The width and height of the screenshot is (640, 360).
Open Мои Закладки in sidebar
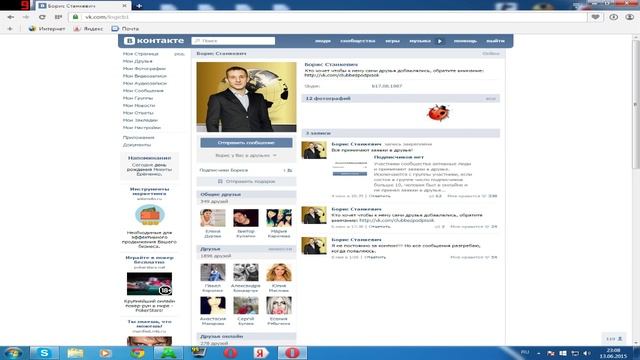pos(140,120)
